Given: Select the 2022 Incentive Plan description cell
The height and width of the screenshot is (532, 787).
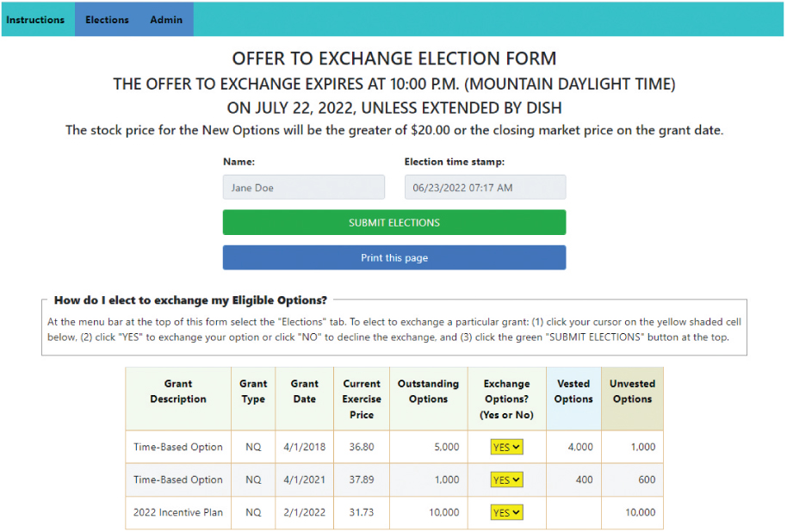Looking at the screenshot, I should pyautogui.click(x=178, y=512).
